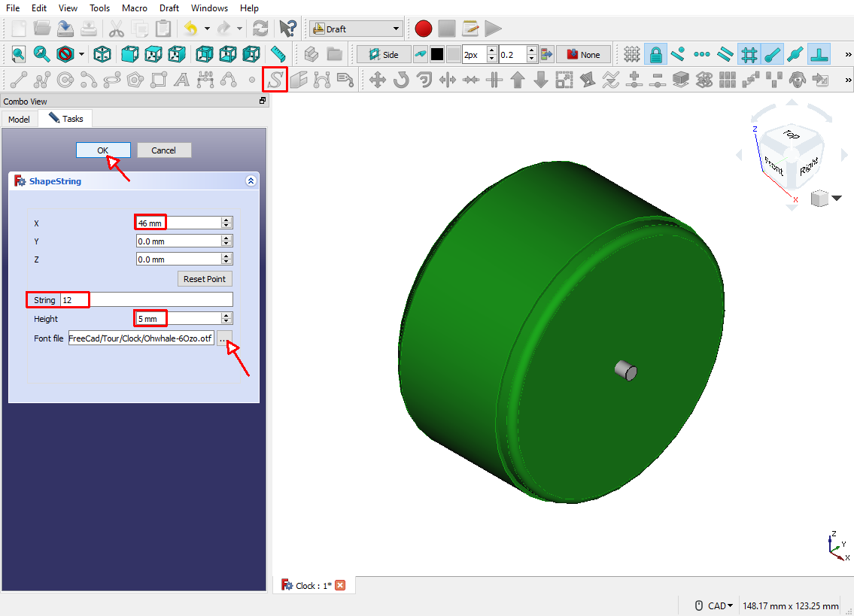The width and height of the screenshot is (854, 616).
Task: Toggle the snap lock
Action: point(656,54)
